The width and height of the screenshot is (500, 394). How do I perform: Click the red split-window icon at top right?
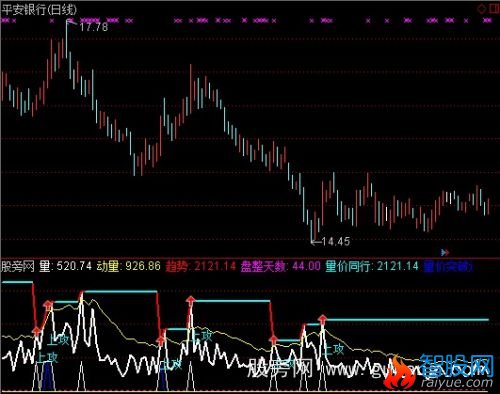[x=495, y=9]
